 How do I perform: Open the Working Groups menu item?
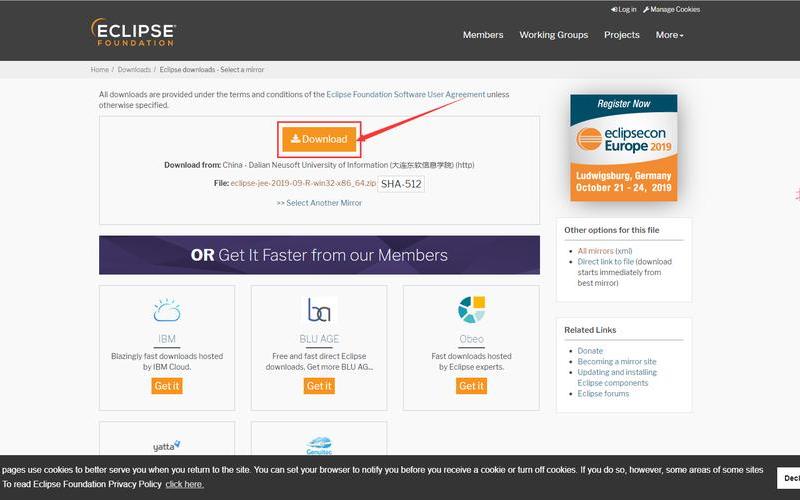pyautogui.click(x=554, y=35)
